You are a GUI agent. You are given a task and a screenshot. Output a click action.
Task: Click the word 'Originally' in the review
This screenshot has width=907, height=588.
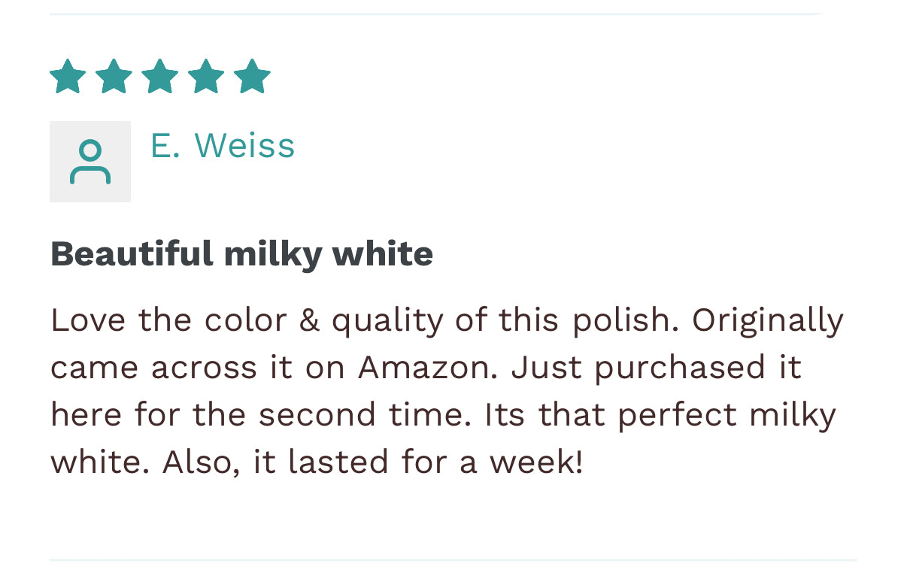point(767,320)
